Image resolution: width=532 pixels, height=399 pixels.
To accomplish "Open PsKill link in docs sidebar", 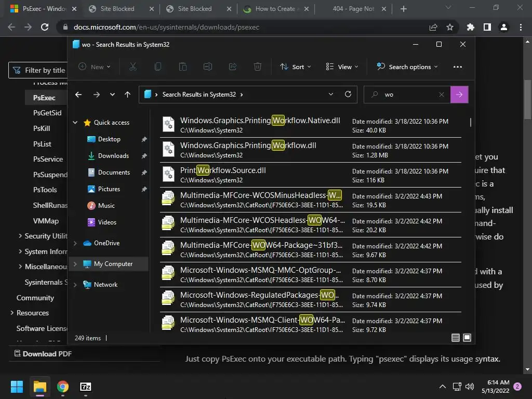I will click(42, 128).
